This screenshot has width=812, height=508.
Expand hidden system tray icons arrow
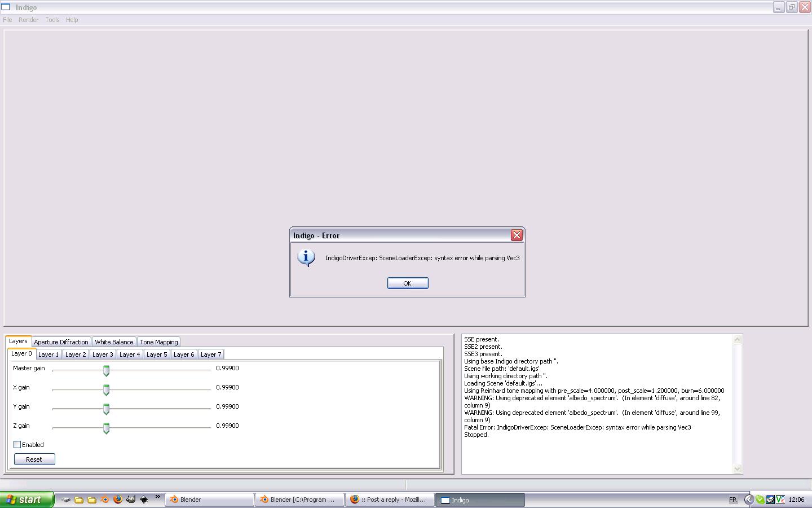749,500
